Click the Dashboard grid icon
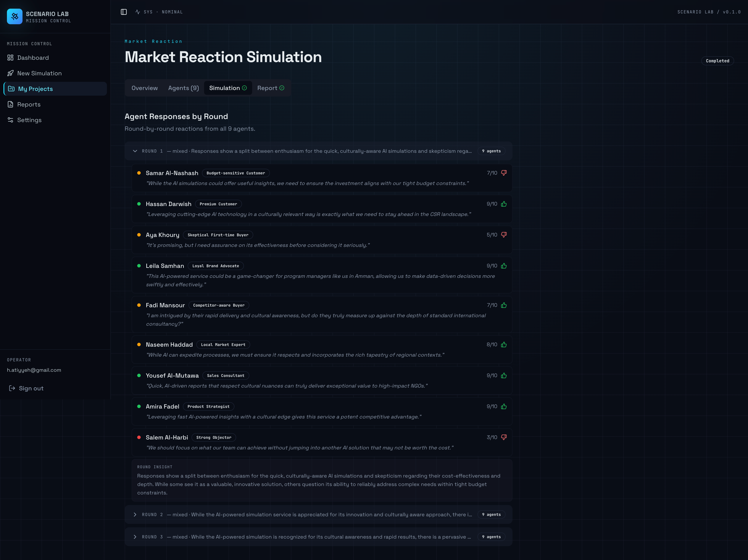 click(10, 58)
